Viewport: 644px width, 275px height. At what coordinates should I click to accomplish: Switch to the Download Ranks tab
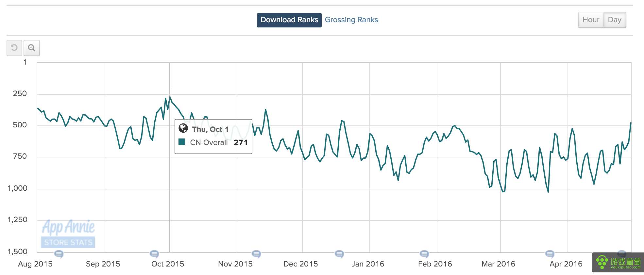pyautogui.click(x=289, y=20)
